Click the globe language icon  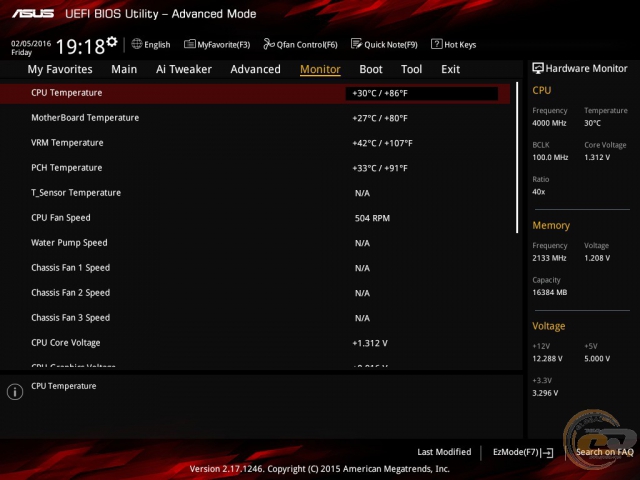click(137, 44)
